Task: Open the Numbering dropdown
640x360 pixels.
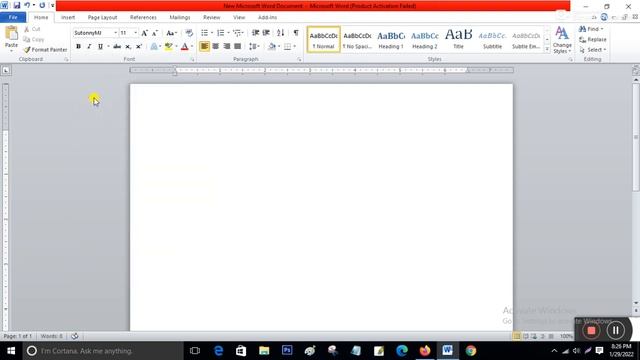Action: 228,33
